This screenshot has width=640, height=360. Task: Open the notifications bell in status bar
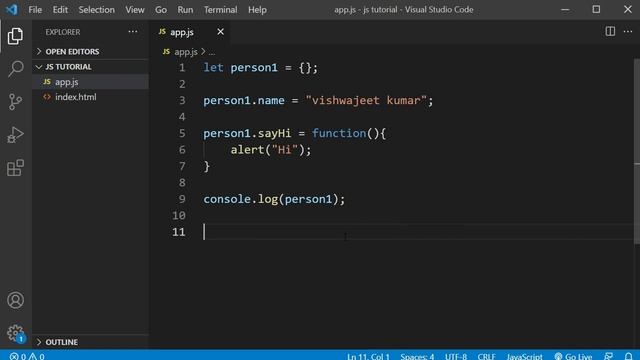pyautogui.click(x=628, y=356)
